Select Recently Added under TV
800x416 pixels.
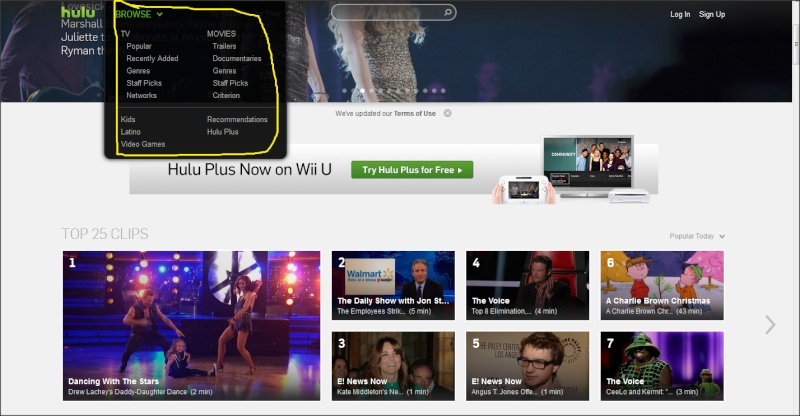(152, 58)
